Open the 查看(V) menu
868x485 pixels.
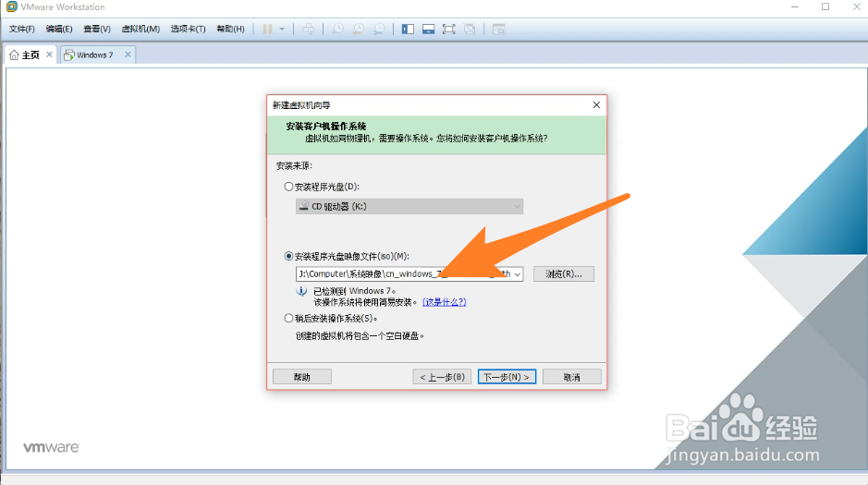(x=97, y=29)
